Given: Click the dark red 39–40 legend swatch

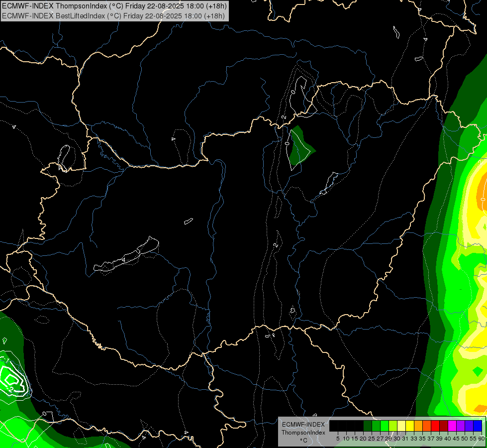Looking at the screenshot, I should 444,426.
